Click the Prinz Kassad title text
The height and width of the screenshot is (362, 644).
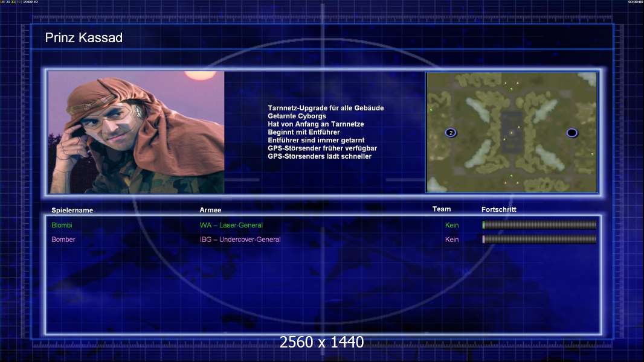(84, 38)
